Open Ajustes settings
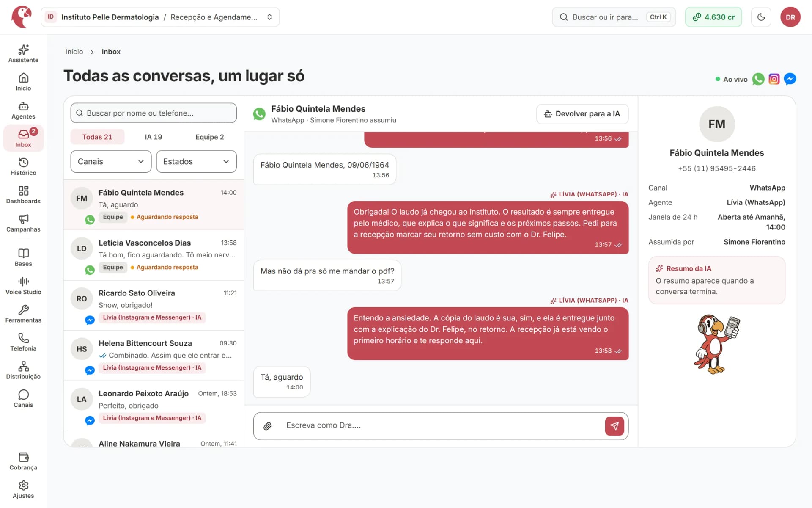812x508 pixels. pos(23,490)
